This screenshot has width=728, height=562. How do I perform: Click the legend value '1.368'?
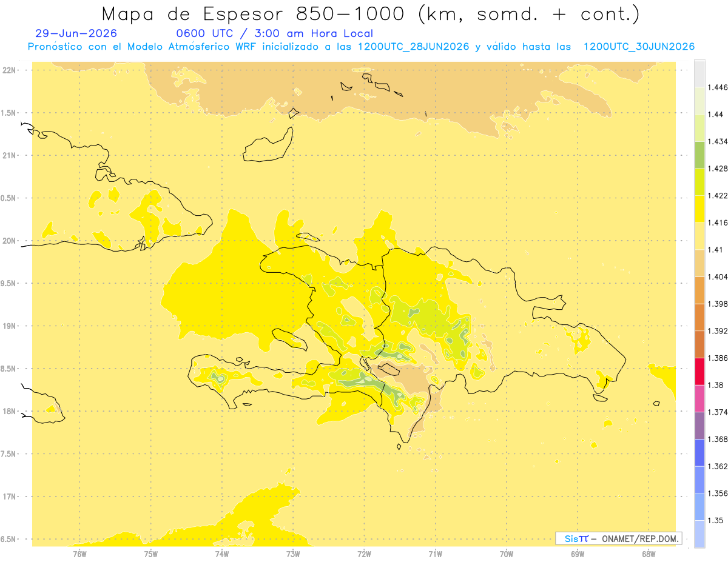click(x=718, y=439)
